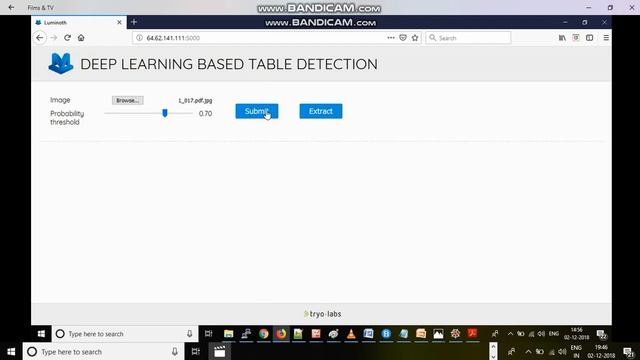This screenshot has height=360, width=640.
Task: Click the Browse... file button
Action: point(128,100)
